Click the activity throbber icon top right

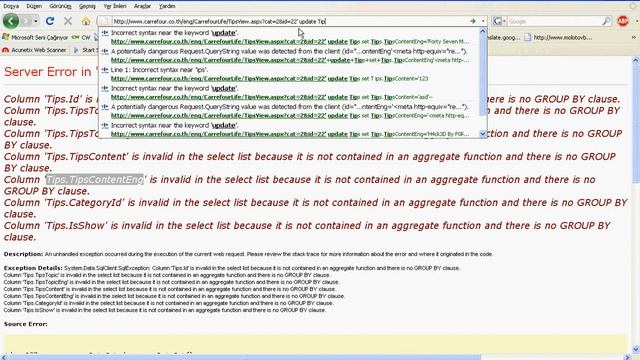[633, 6]
